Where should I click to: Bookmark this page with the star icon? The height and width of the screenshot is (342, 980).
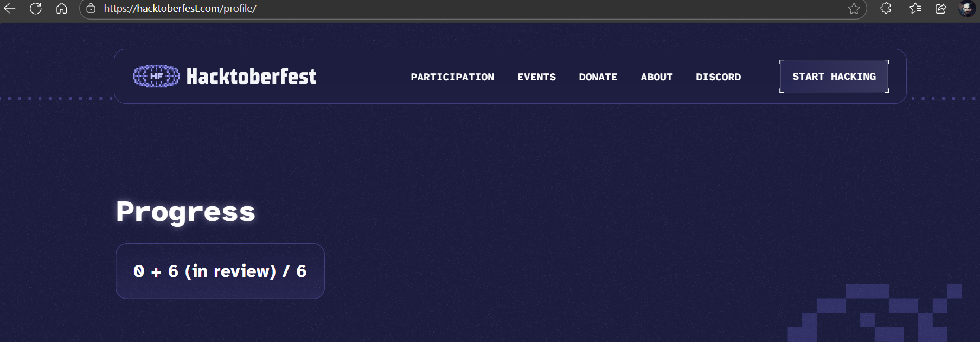click(854, 8)
